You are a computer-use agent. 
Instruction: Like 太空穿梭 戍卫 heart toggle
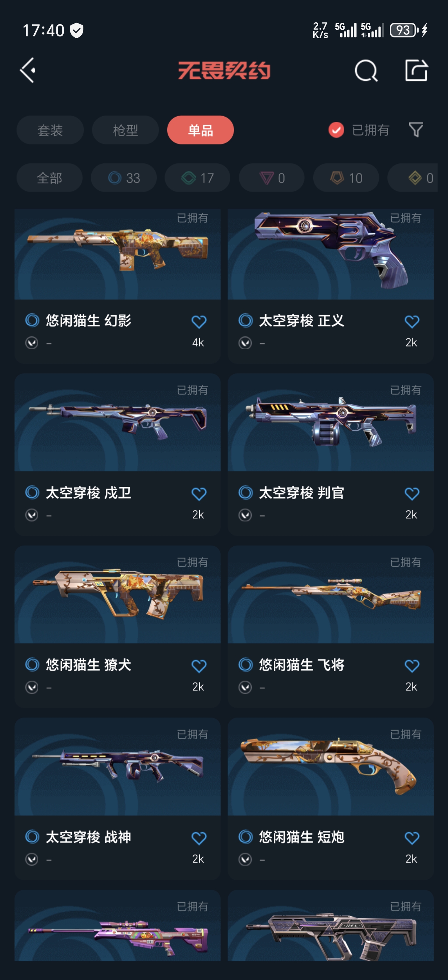(198, 494)
